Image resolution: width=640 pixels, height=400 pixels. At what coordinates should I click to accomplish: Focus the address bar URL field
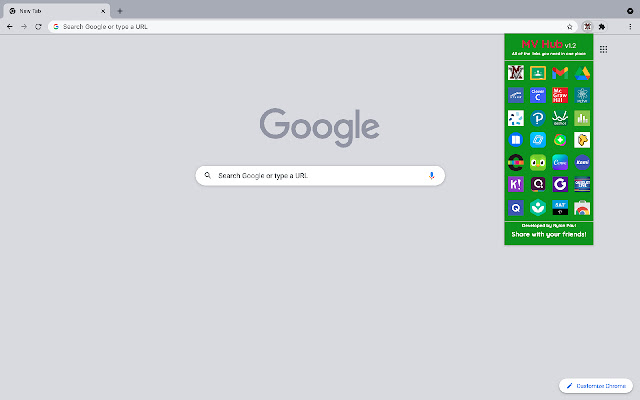(312, 27)
